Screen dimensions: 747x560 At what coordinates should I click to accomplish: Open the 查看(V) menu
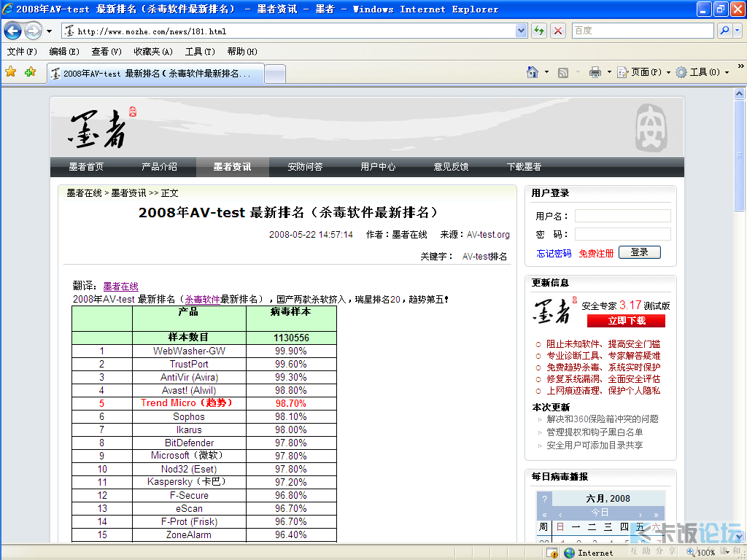click(104, 52)
